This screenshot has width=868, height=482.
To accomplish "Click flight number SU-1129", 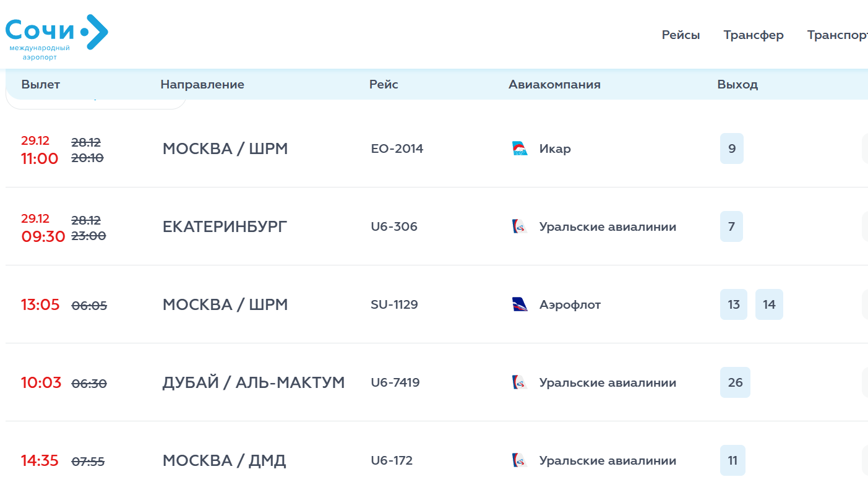I will (394, 305).
